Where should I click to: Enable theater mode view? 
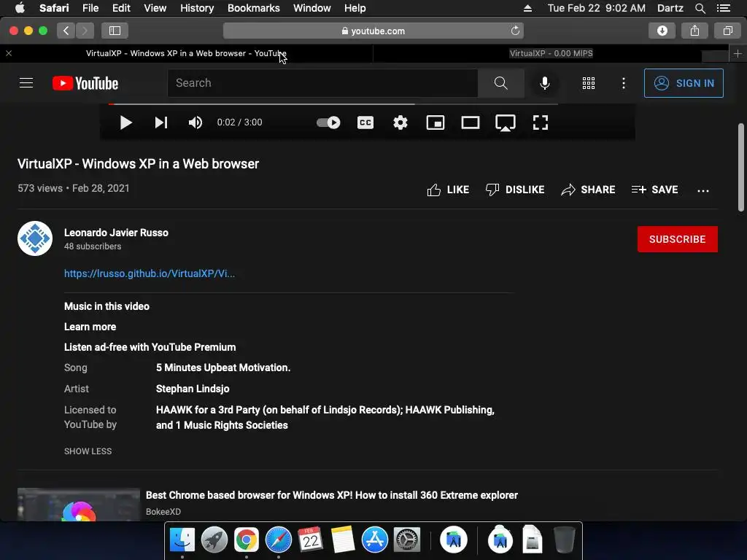pos(471,122)
